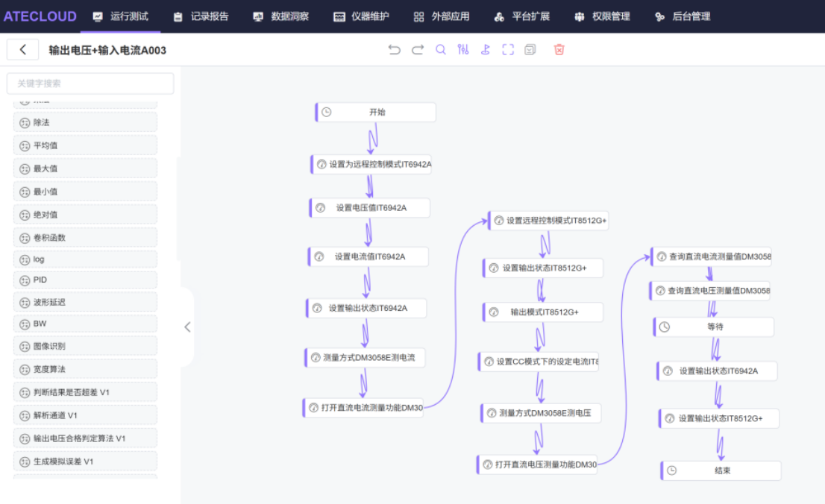Click the face icon beside 除法
The height and width of the screenshot is (504, 825).
(x=25, y=122)
